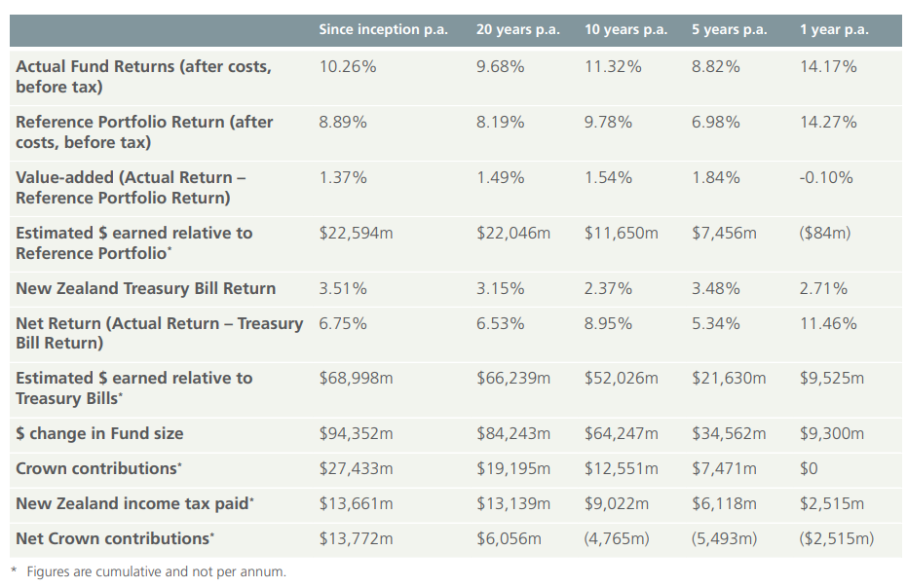Click the 'New Zealand income tax paid' label
This screenshot has height=588, width=907.
135,503
